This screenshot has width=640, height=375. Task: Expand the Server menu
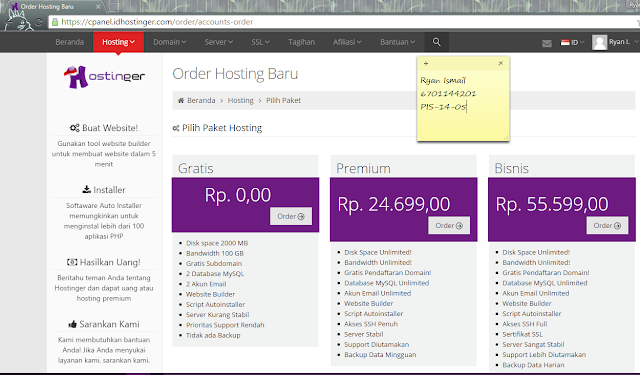pos(219,42)
